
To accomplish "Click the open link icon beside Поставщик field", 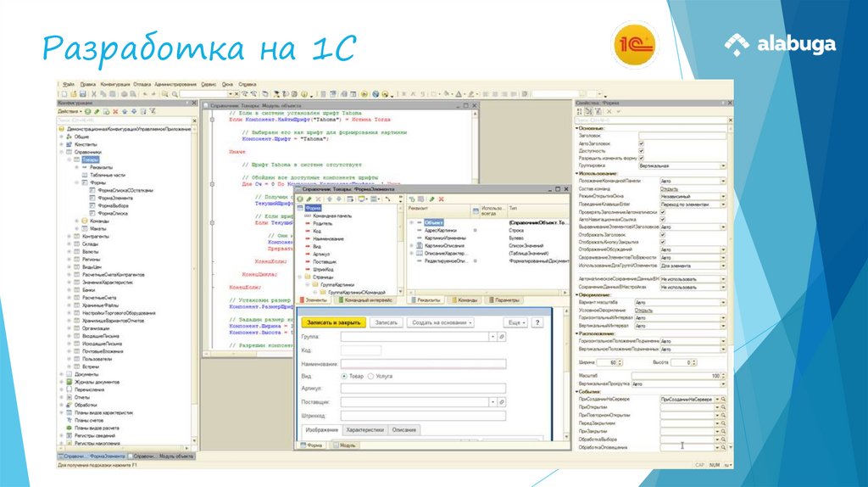I will tap(502, 402).
